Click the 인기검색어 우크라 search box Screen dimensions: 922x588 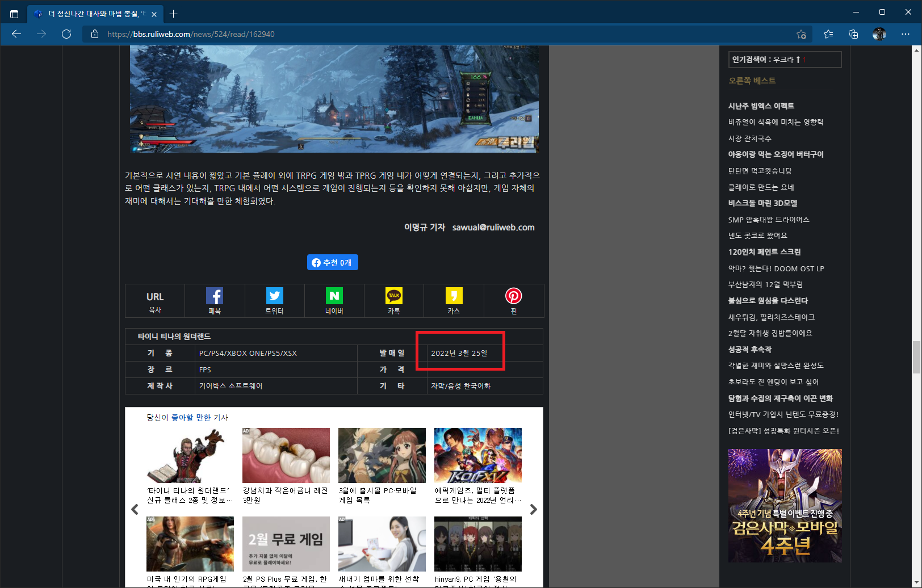pos(785,60)
